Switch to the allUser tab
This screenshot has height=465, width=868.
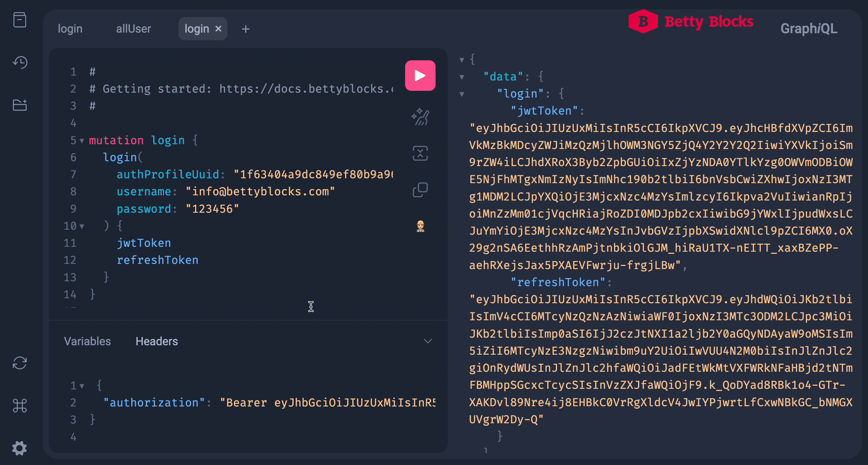[133, 29]
